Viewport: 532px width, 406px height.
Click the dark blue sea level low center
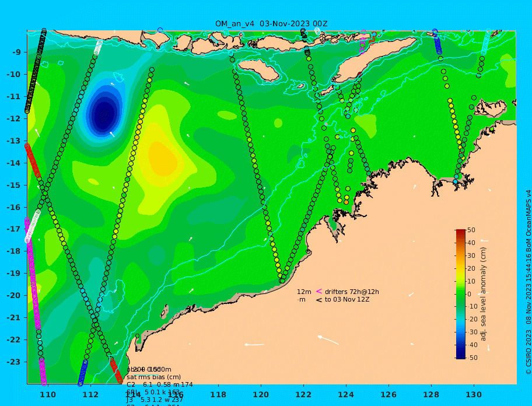pyautogui.click(x=104, y=115)
